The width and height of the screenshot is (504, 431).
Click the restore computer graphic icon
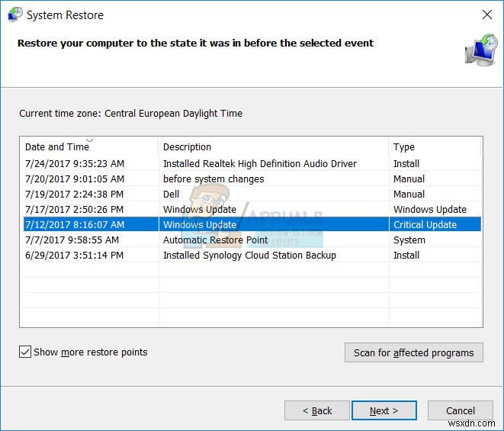(x=480, y=50)
